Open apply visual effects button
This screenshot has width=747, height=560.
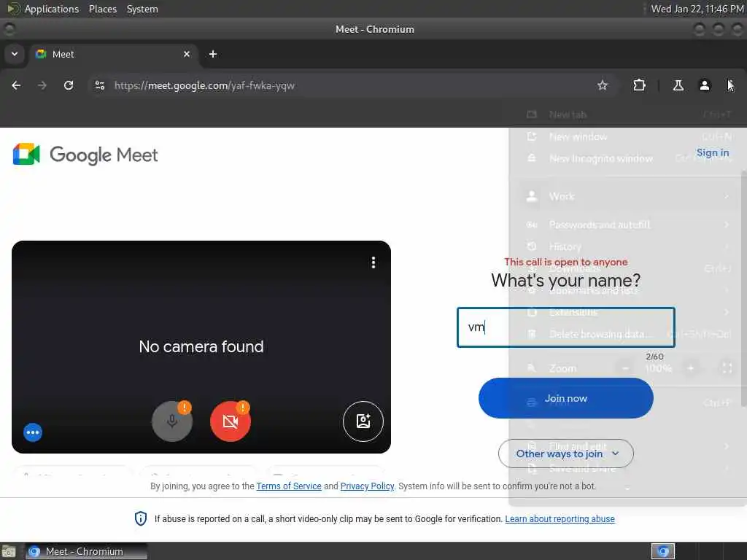click(363, 421)
